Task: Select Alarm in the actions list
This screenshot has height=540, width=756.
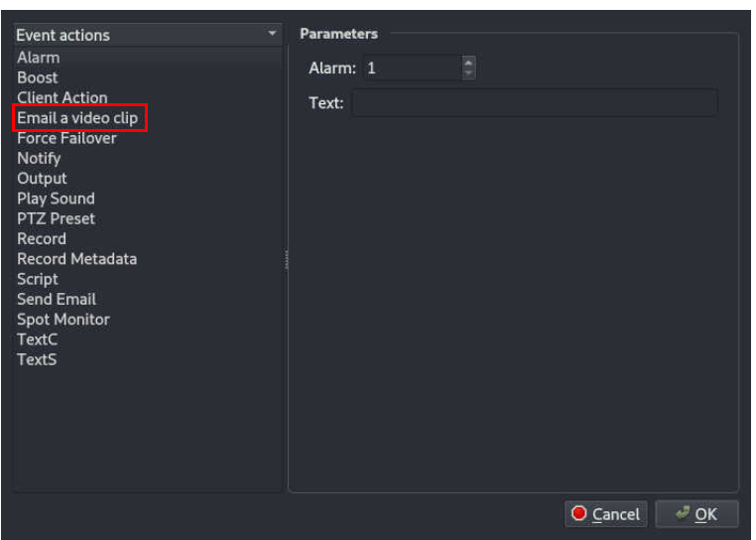Action: point(39,58)
